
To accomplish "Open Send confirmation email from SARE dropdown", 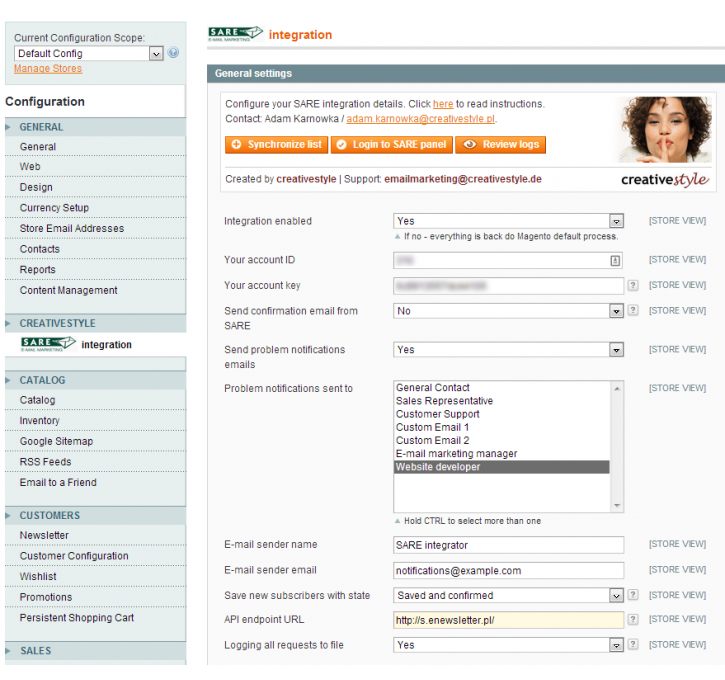I will point(508,311).
